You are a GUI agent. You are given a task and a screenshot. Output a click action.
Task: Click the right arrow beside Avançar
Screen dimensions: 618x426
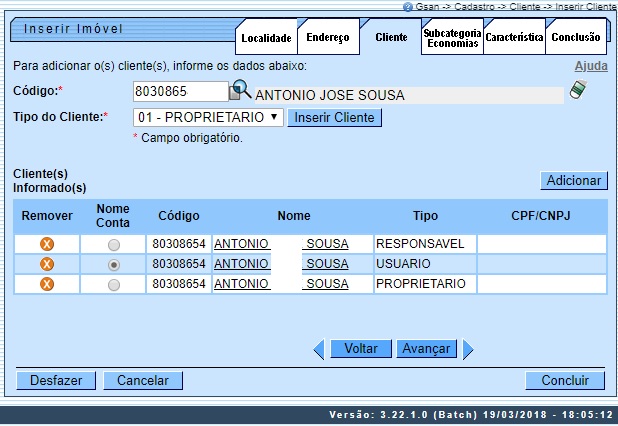point(467,349)
